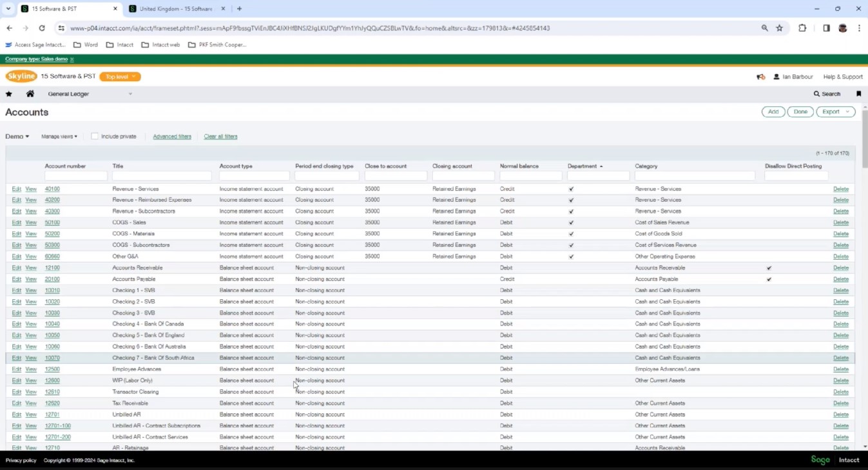Open the Manage views dropdown

pyautogui.click(x=59, y=136)
